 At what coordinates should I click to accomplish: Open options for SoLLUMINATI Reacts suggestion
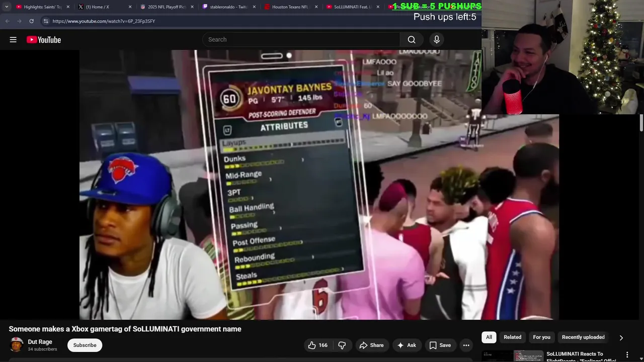(627, 354)
